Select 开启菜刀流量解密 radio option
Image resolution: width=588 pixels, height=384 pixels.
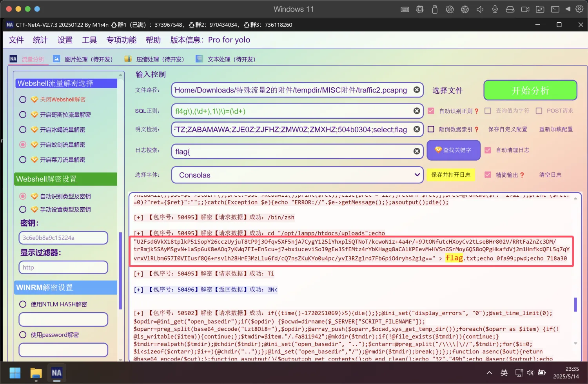tap(23, 160)
